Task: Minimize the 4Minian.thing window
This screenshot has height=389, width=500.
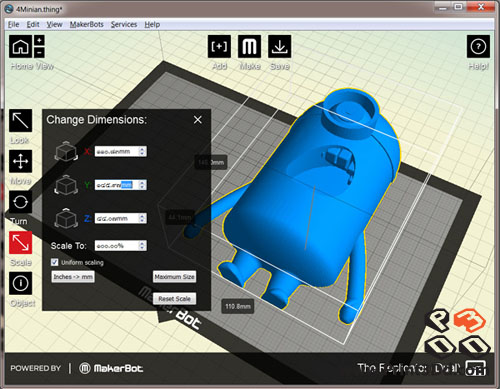Action: click(x=443, y=7)
